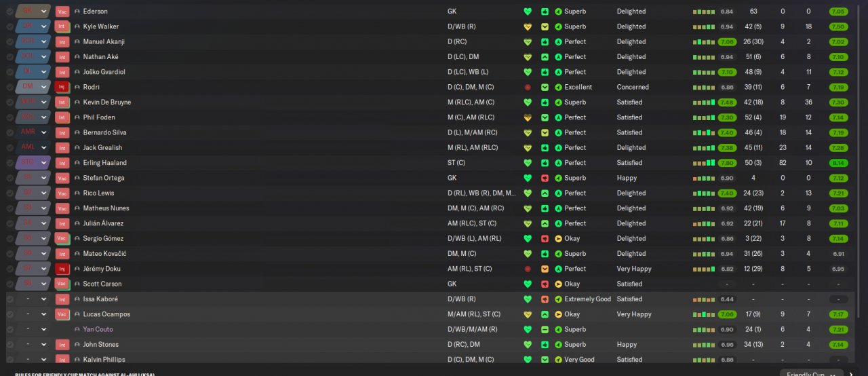This screenshot has width=868, height=376.
Task: Click Julián Álvarez's sharpness icon
Action: point(545,223)
